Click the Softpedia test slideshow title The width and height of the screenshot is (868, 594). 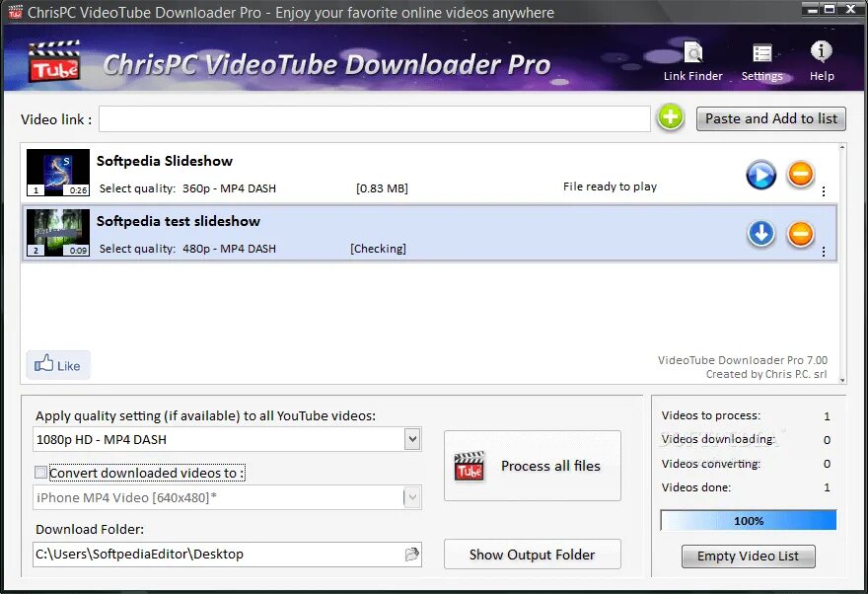tap(179, 221)
